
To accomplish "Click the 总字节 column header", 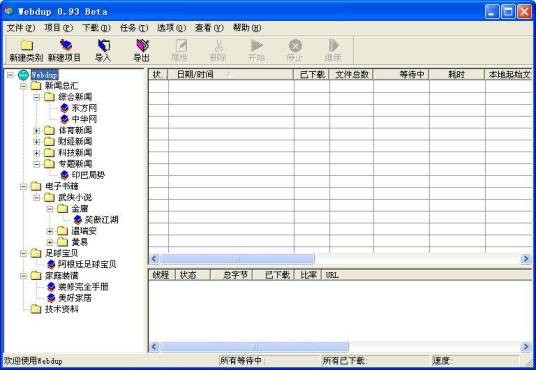I will (231, 275).
